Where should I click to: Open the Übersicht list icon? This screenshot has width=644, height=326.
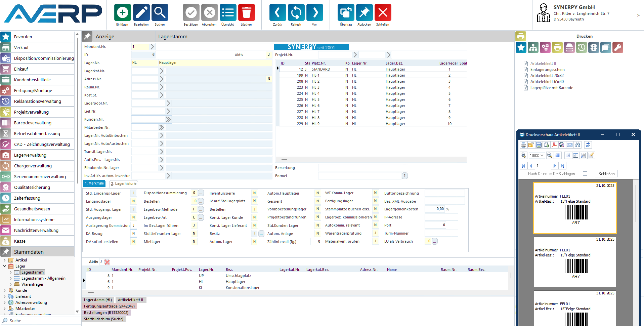click(x=228, y=13)
